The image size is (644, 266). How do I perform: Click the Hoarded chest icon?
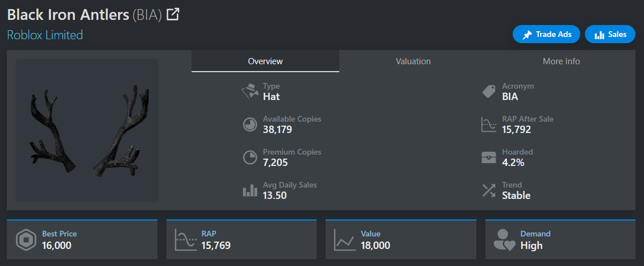[x=489, y=157]
